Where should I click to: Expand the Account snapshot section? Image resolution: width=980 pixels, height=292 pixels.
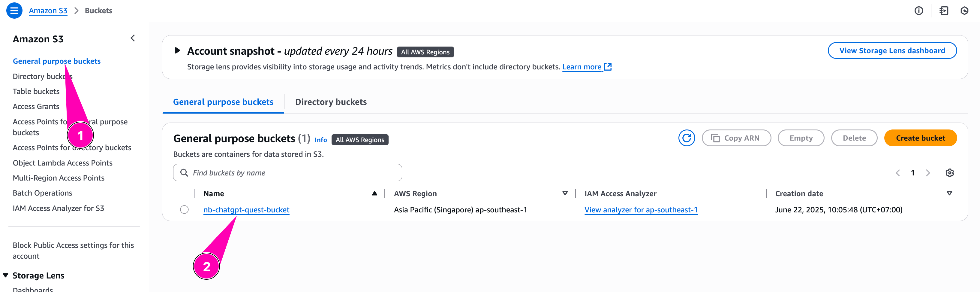pos(177,51)
